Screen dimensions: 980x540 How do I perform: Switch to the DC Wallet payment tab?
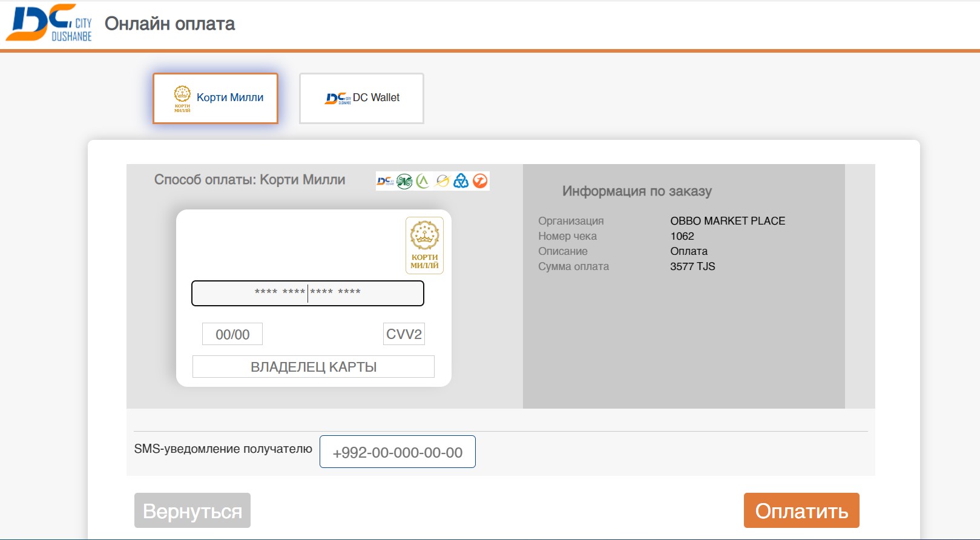click(x=361, y=98)
